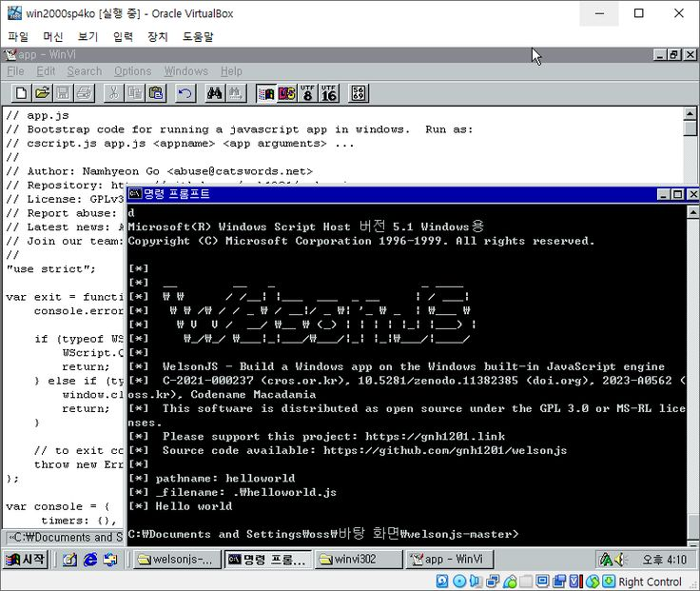
Task: Click the Open file folder icon
Action: [42, 92]
